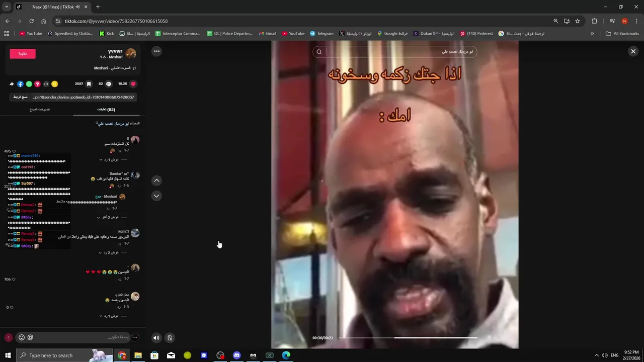Open File Explorer from the taskbar
Screen dimensions: 644x362
[x=138, y=355]
